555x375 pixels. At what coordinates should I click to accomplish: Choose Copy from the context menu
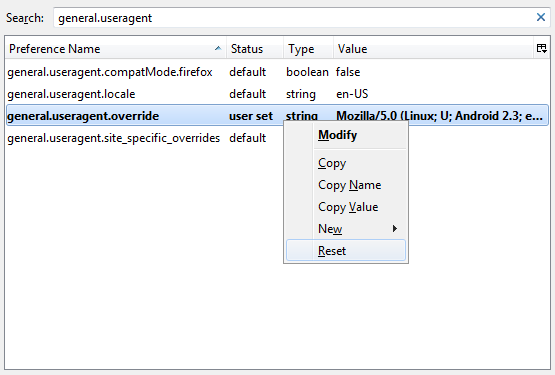pyautogui.click(x=346, y=163)
